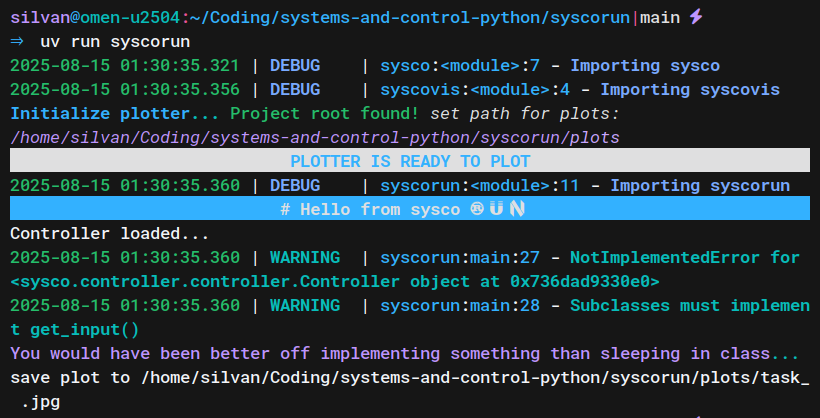Click the italic text set path for plots:
Viewport: 820px width, 418px height.
click(x=525, y=114)
